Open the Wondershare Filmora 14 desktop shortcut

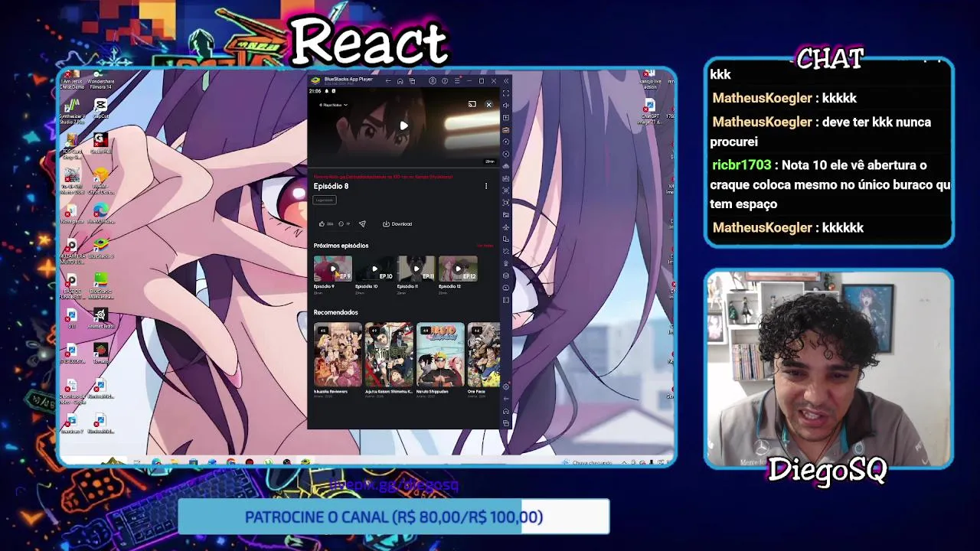click(x=100, y=80)
